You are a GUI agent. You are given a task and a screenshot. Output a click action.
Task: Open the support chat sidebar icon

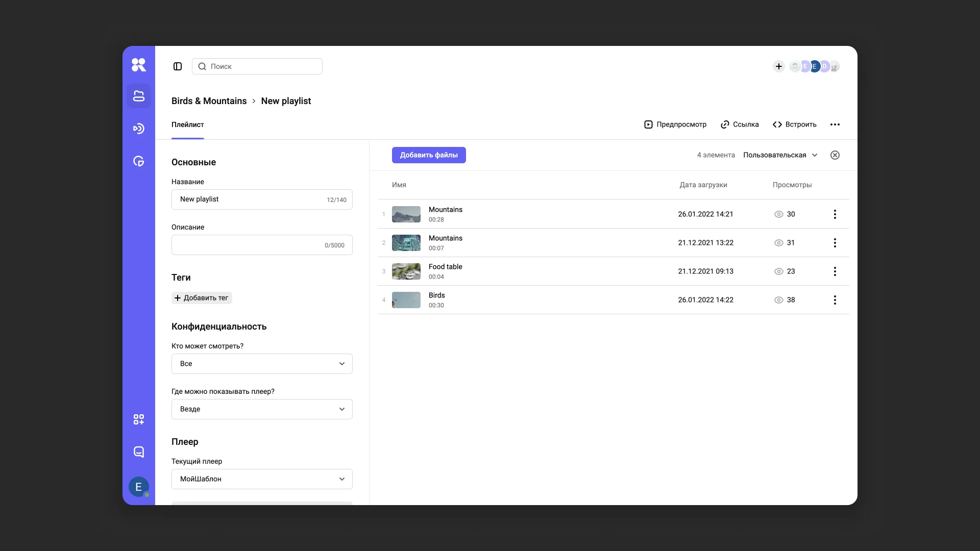[x=138, y=452]
